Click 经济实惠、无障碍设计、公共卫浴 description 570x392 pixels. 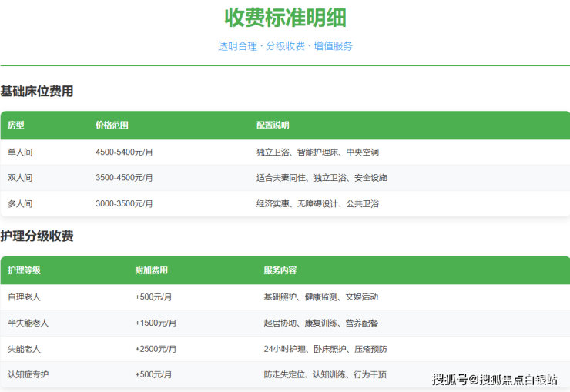317,204
